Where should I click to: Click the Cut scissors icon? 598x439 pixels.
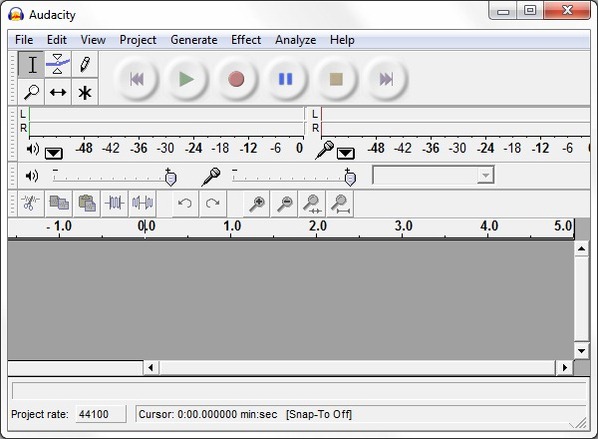tap(31, 203)
